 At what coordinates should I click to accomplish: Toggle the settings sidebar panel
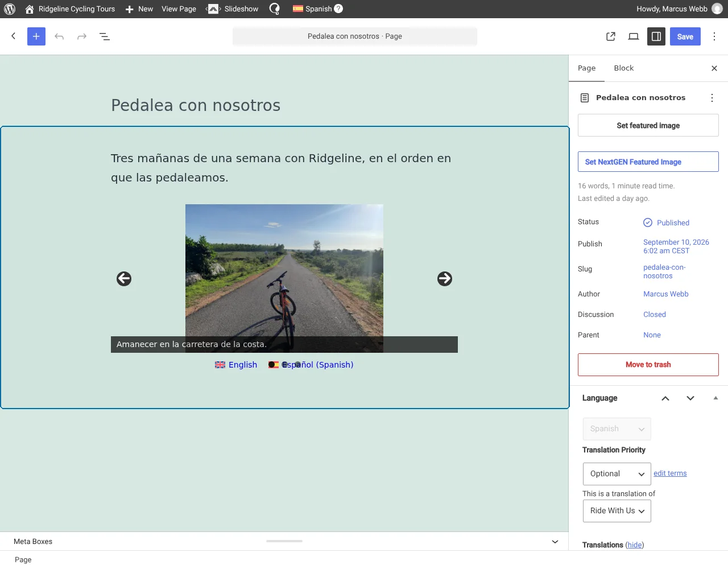[x=656, y=36]
